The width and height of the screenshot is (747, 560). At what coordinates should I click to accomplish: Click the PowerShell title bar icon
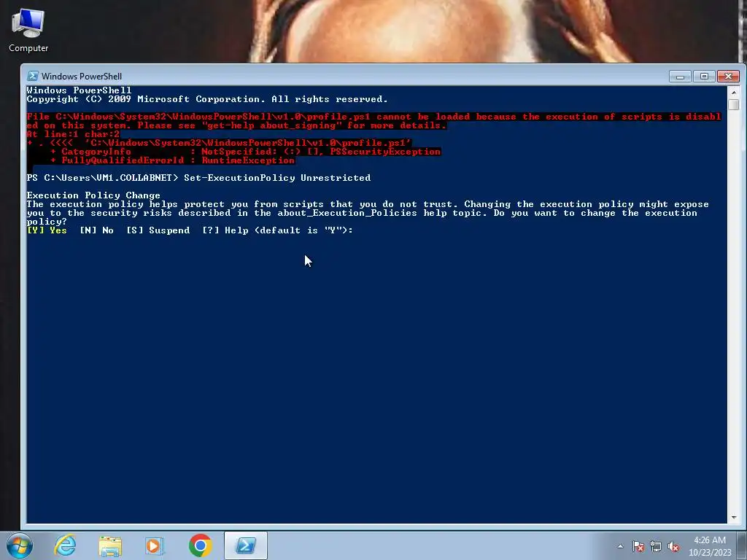(32, 76)
